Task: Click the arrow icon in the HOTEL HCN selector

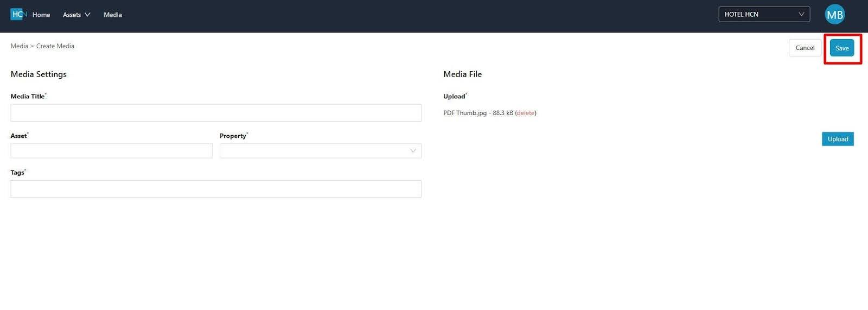Action: point(801,14)
